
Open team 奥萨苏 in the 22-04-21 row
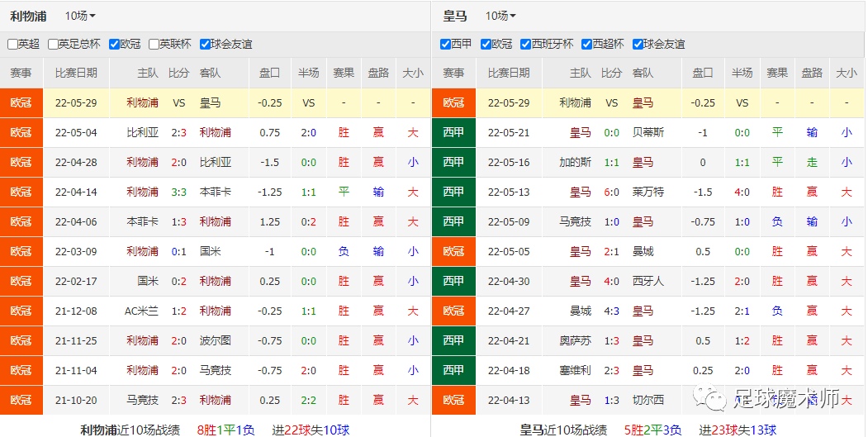pyautogui.click(x=575, y=340)
